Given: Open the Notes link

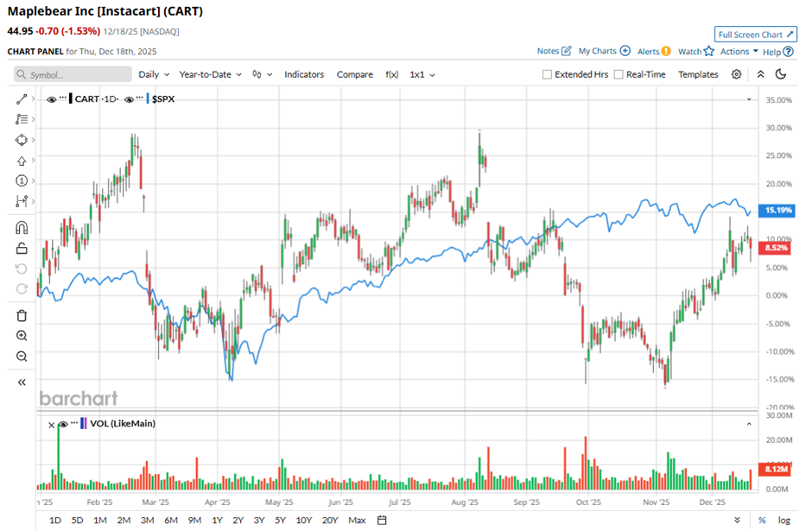Looking at the screenshot, I should (x=548, y=51).
